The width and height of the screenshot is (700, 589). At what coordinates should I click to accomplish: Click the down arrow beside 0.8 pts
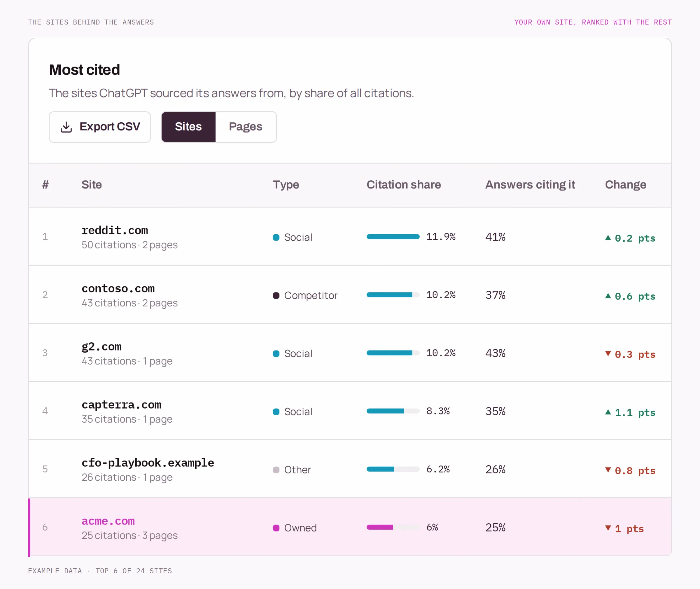tap(608, 470)
